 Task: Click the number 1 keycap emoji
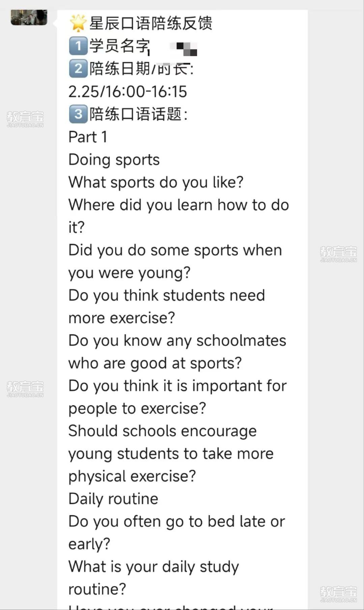click(78, 46)
